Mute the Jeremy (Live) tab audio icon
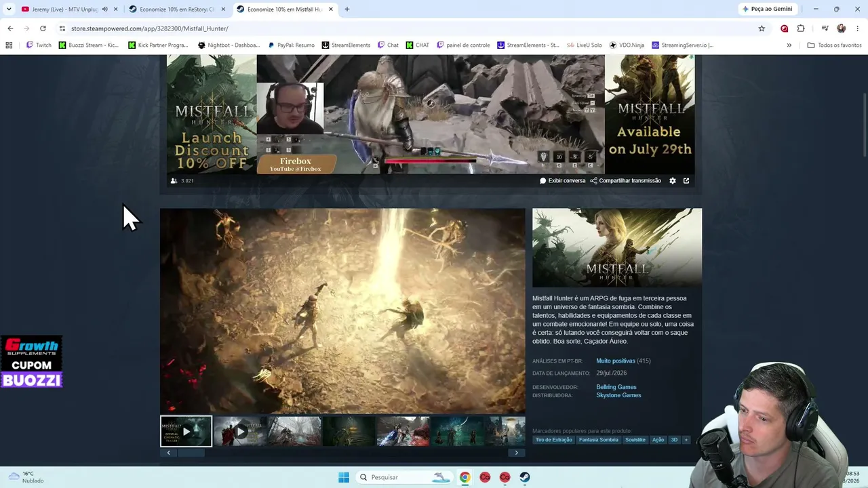Viewport: 868px width, 488px height. pyautogui.click(x=104, y=9)
